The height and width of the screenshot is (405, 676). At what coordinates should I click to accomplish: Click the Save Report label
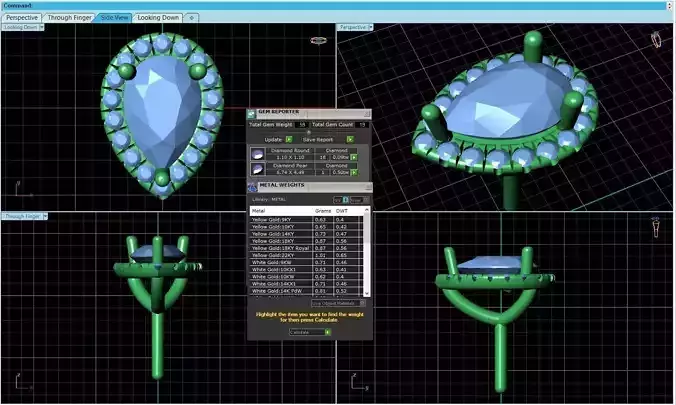click(318, 139)
